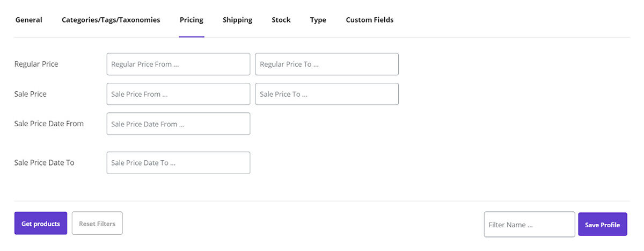The width and height of the screenshot is (644, 251).
Task: Select the Sale Price To field
Action: click(326, 94)
